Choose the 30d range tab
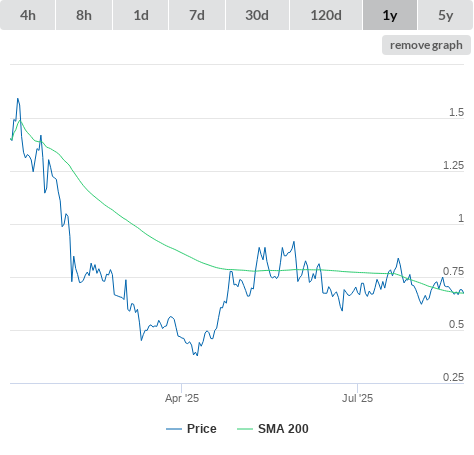Viewport: 474px width, 455px height. click(x=257, y=15)
